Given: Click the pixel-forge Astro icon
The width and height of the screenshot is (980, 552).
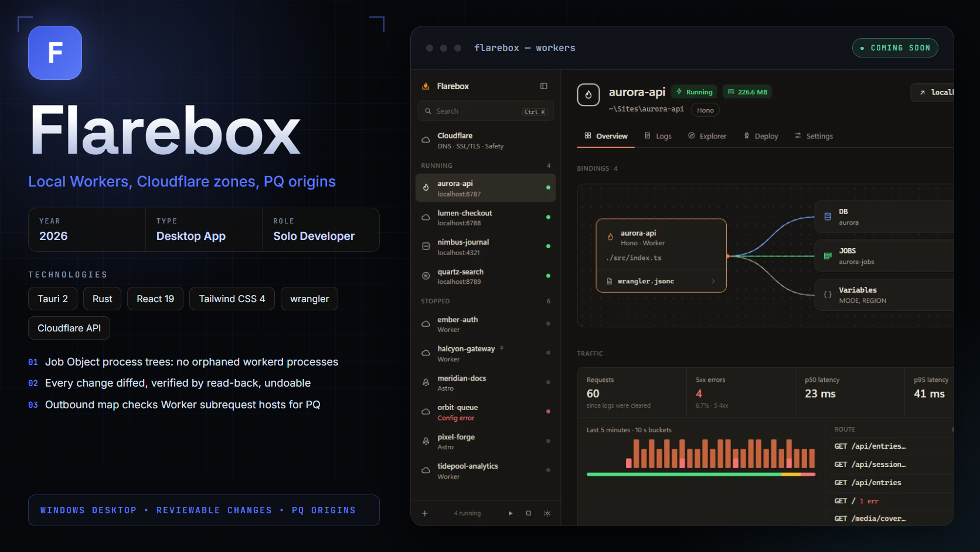Looking at the screenshot, I should point(426,441).
